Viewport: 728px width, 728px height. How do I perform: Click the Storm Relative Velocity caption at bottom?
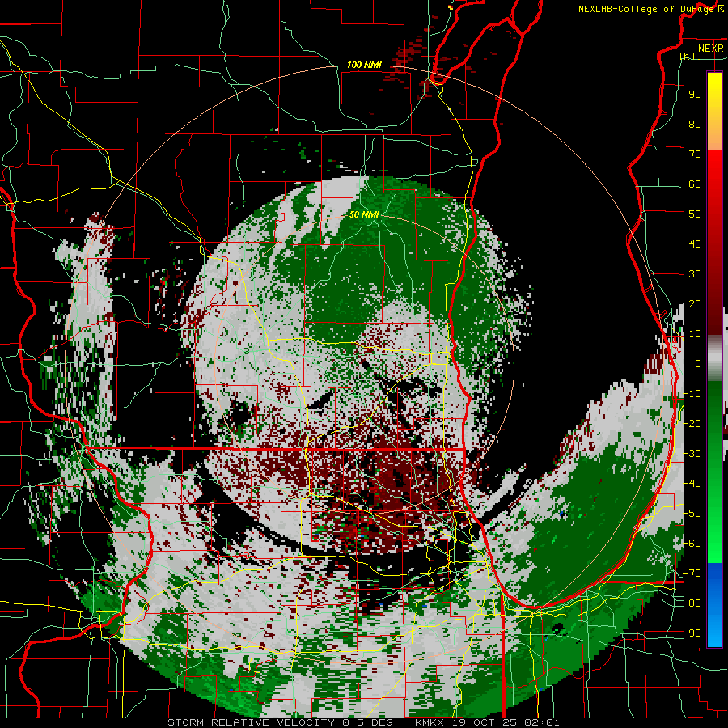(363, 722)
